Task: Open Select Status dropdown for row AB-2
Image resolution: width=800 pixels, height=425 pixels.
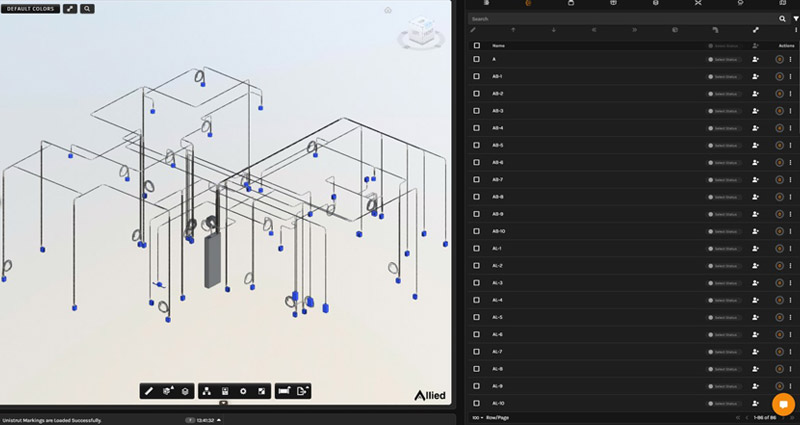Action: pos(723,94)
